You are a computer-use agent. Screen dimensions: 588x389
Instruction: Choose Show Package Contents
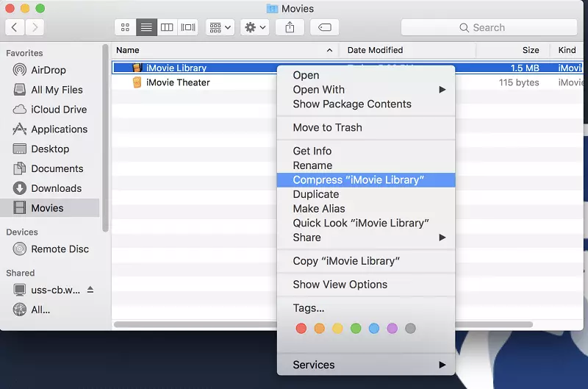pyautogui.click(x=365, y=104)
